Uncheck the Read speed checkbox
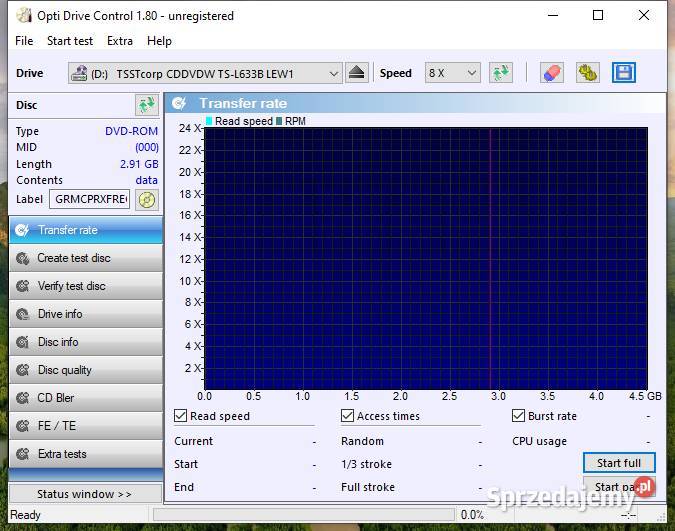This screenshot has width=675, height=531. pyautogui.click(x=180, y=416)
